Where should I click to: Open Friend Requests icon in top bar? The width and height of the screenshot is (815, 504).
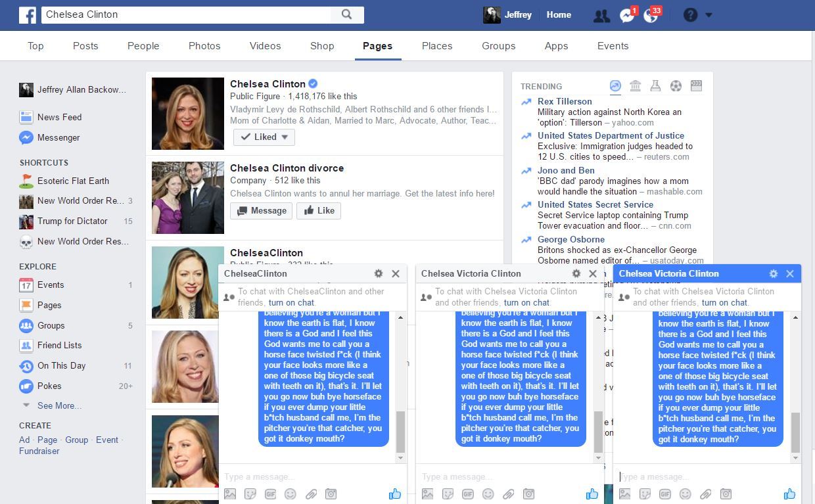coord(601,16)
